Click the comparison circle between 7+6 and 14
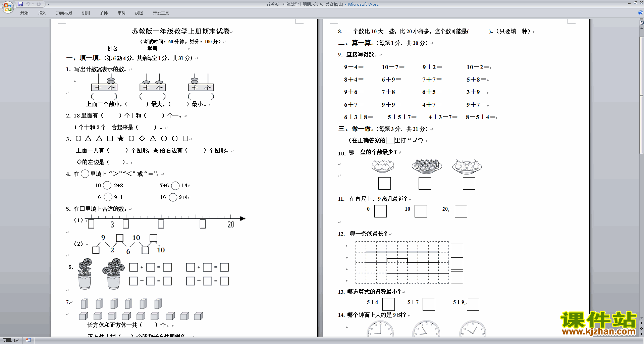 pos(175,186)
